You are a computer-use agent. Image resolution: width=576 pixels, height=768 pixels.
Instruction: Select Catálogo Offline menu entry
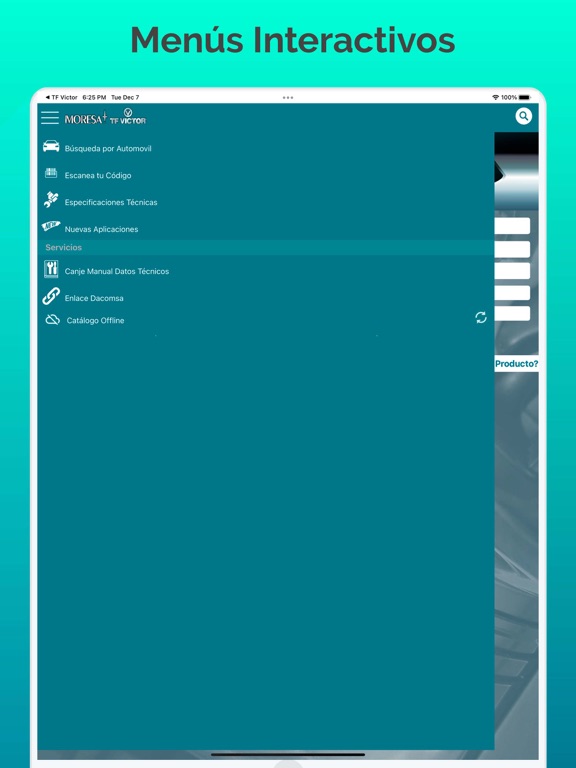pos(96,320)
